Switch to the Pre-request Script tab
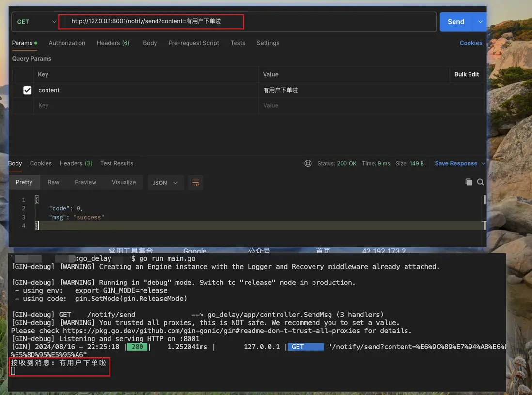This screenshot has width=532, height=395. click(194, 43)
